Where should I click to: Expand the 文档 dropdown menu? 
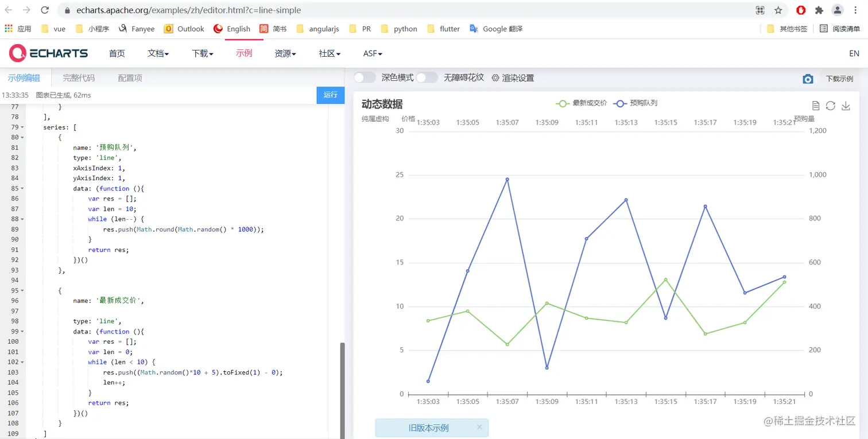click(158, 53)
